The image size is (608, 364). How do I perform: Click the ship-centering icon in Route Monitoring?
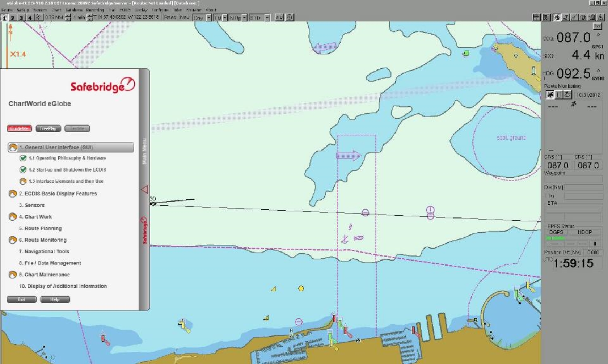550,94
